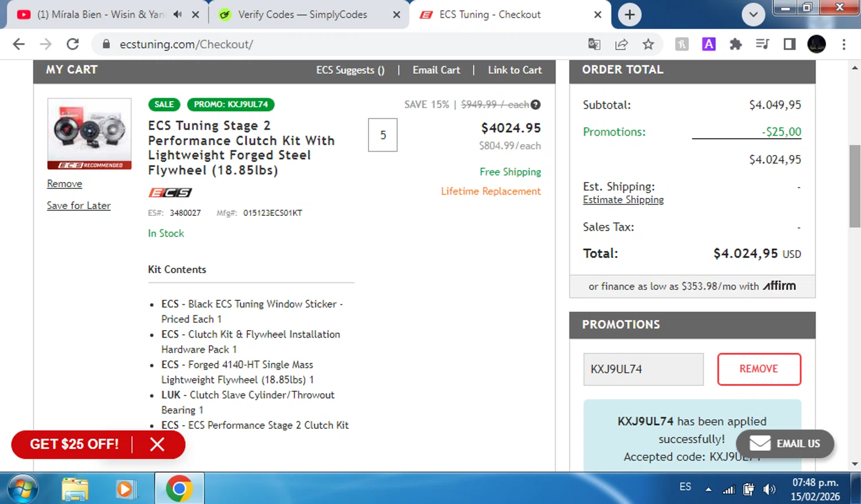The width and height of the screenshot is (861, 504).
Task: Dismiss the GET $25 OFF banner with X
Action: [157, 444]
